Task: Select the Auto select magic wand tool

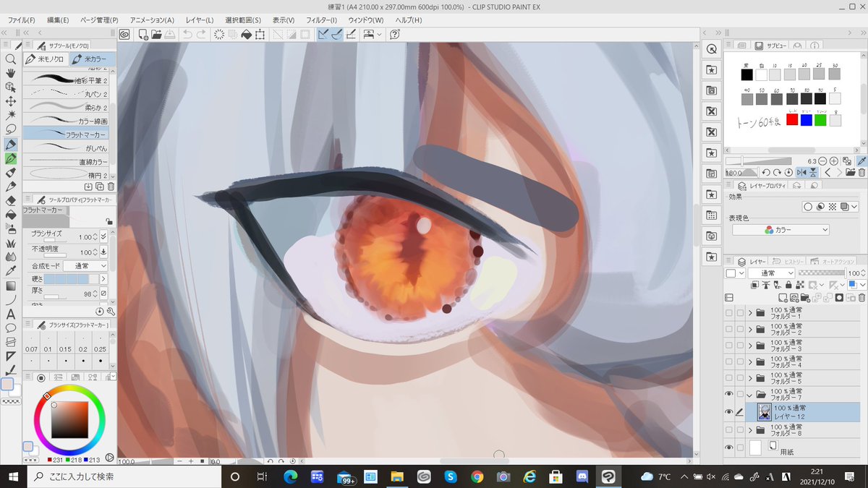Action: [x=11, y=114]
